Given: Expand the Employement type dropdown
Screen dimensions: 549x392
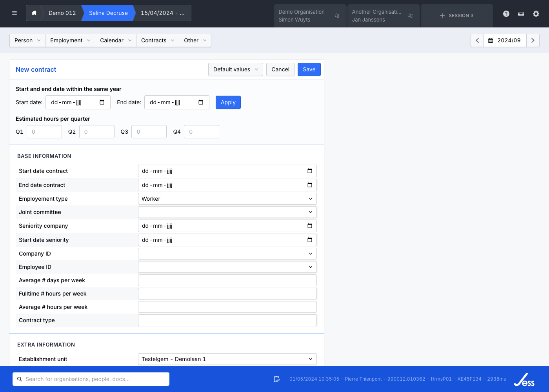Looking at the screenshot, I should [227, 199].
